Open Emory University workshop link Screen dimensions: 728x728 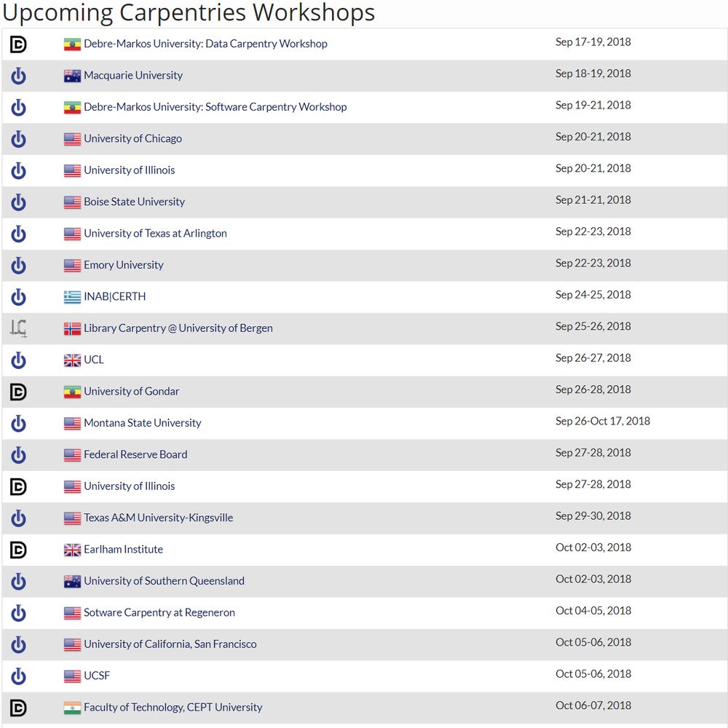coord(124,265)
